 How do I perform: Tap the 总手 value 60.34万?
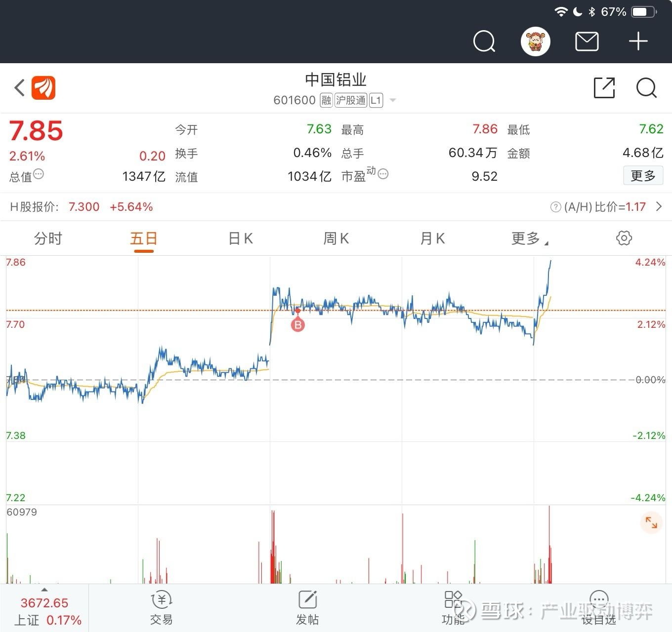pos(473,153)
